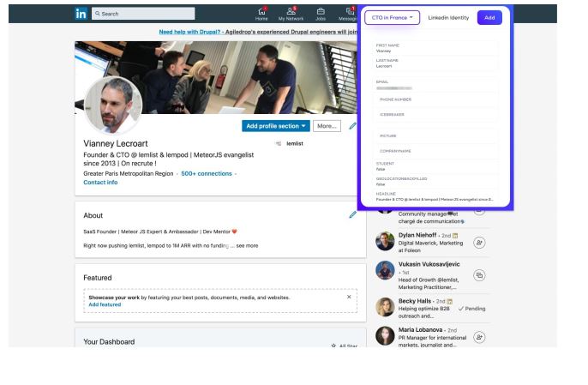Click the Email field in lemlist panel
The height and width of the screenshot is (385, 588).
(x=436, y=85)
